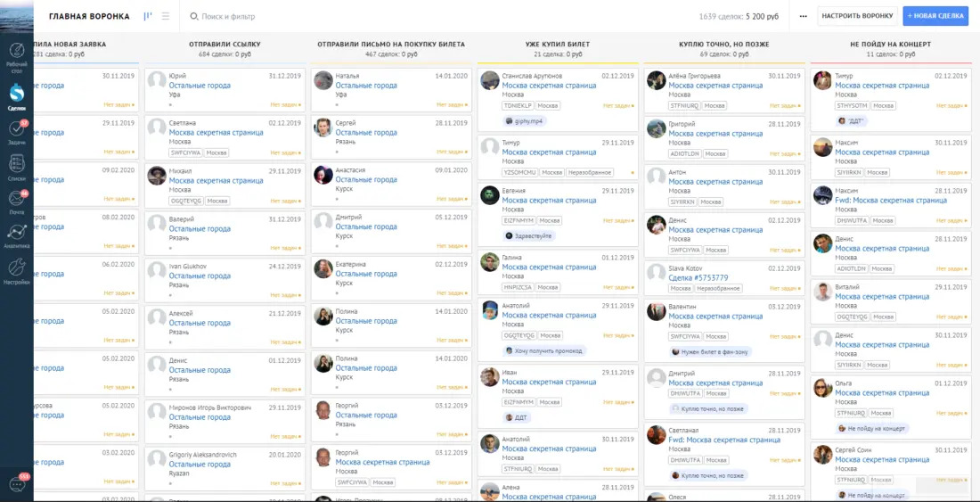Click HNPIZCSA tag on Галина card
This screenshot has height=502, width=980.
pyautogui.click(x=518, y=288)
